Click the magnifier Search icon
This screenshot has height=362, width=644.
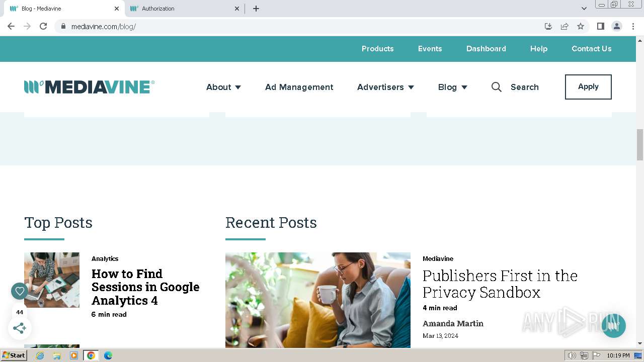[x=496, y=87]
